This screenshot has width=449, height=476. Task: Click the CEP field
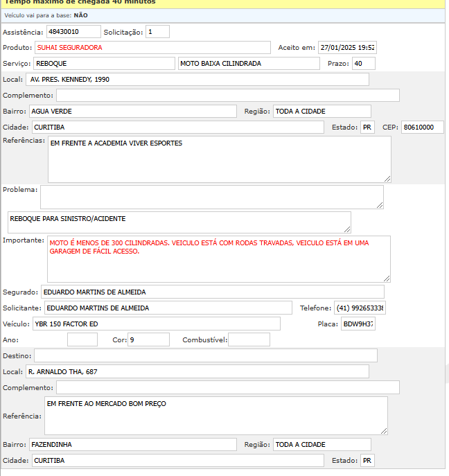pyautogui.click(x=422, y=127)
